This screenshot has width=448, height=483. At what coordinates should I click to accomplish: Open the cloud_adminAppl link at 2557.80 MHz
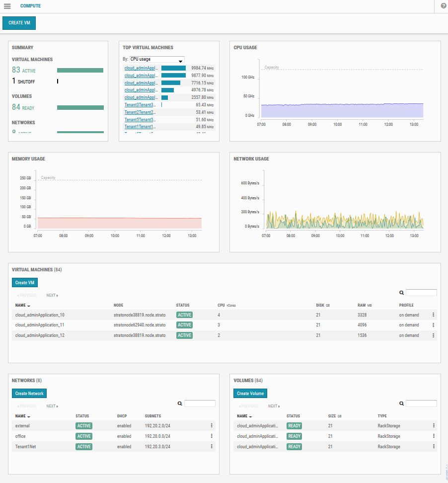(141, 97)
